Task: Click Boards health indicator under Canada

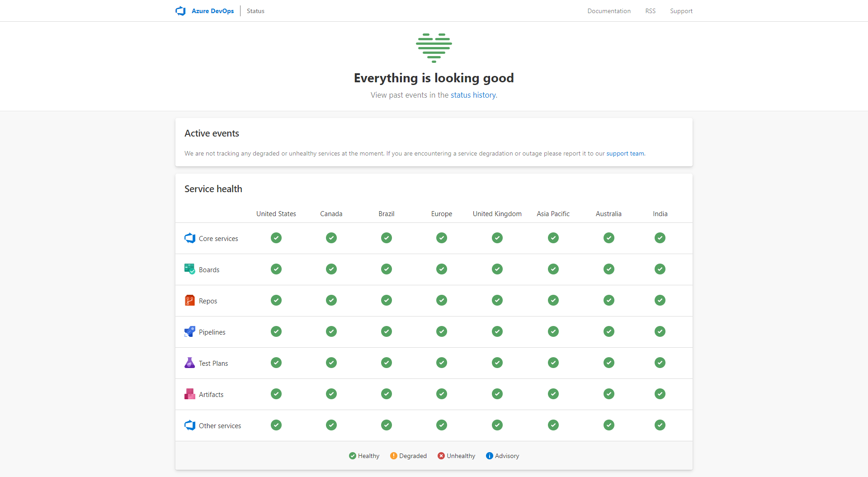Action: click(x=331, y=269)
